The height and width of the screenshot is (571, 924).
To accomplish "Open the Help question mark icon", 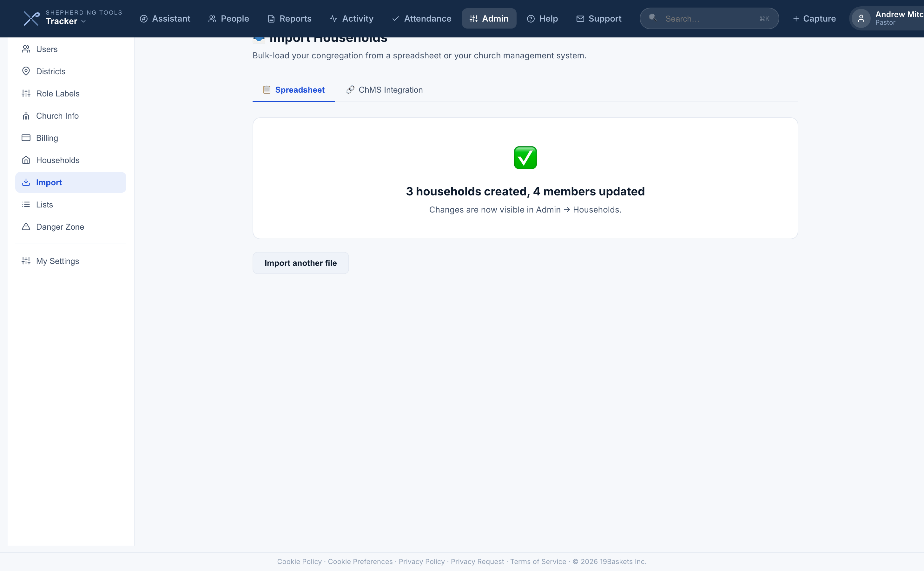I will click(x=531, y=18).
